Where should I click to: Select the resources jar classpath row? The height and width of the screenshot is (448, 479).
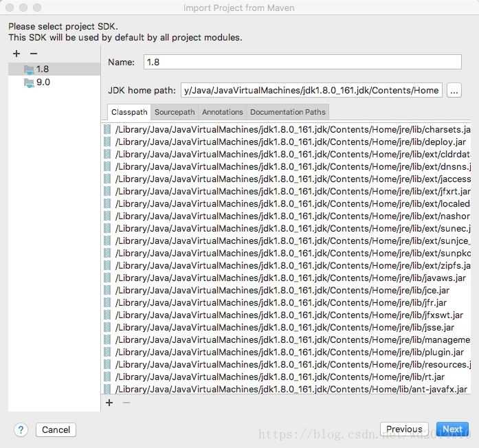point(286,365)
